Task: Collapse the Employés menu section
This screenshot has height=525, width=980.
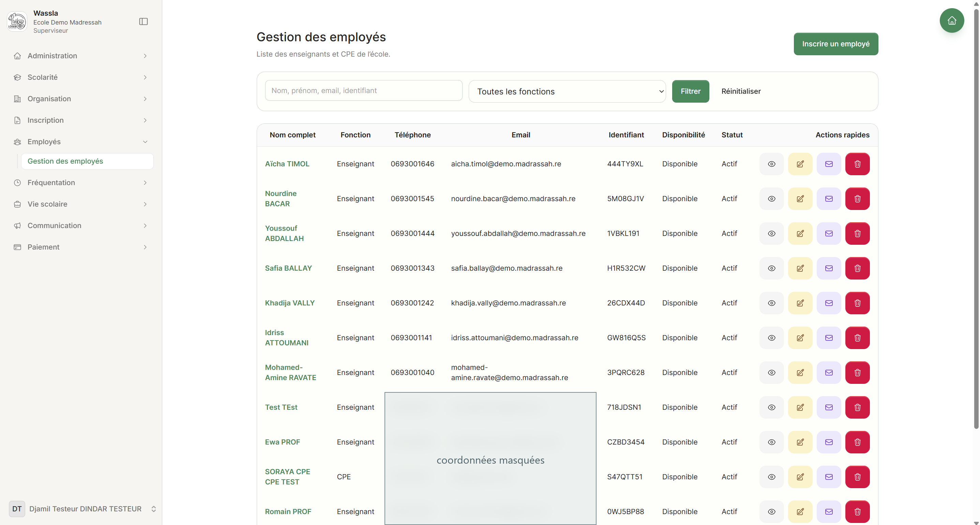Action: 81,142
